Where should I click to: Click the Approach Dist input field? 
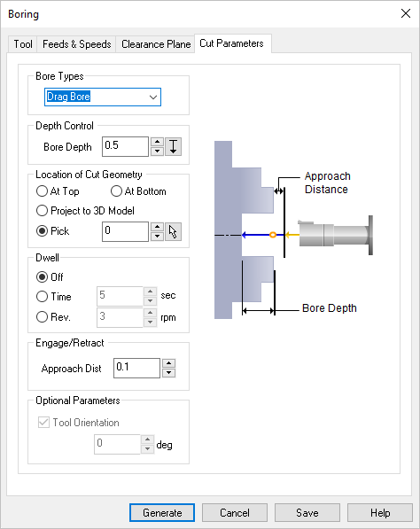click(136, 368)
